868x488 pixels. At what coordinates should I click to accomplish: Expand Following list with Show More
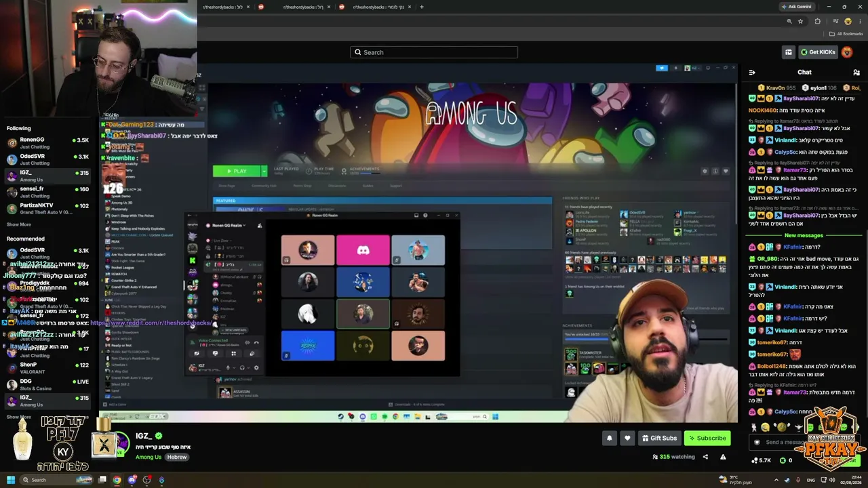tap(19, 224)
